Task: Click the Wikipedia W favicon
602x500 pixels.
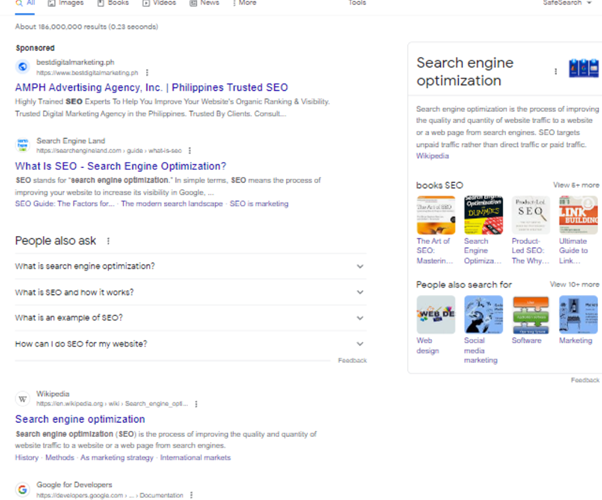Action: pyautogui.click(x=23, y=398)
